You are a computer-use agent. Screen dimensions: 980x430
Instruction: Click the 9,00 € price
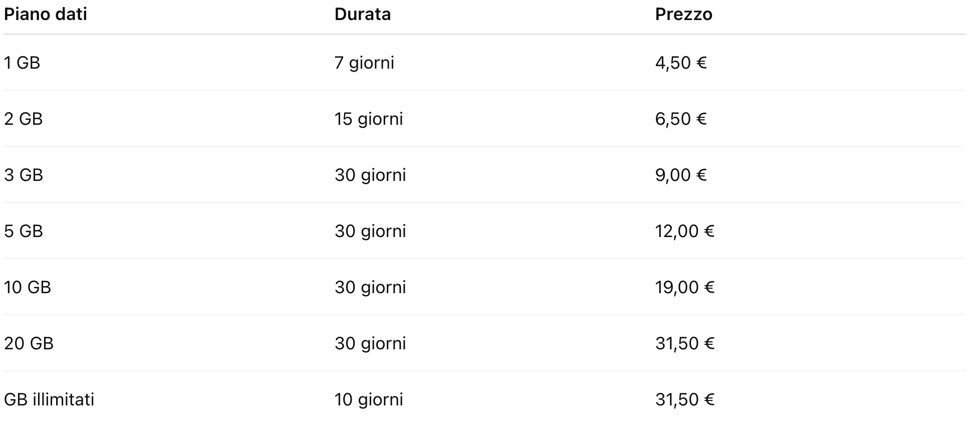(681, 175)
